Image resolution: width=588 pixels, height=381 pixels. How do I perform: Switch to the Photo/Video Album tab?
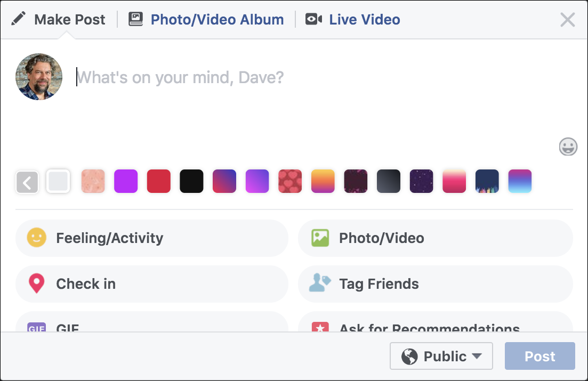point(216,20)
